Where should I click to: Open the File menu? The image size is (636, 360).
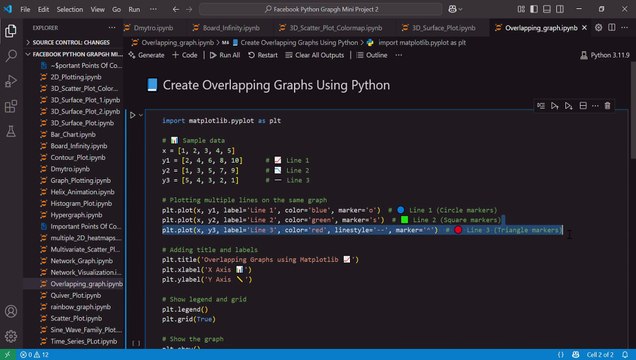point(25,9)
